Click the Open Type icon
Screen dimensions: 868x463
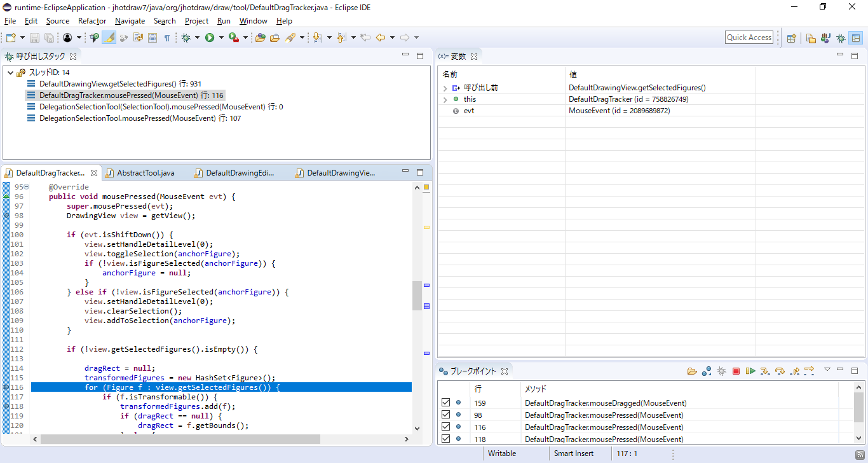(261, 38)
